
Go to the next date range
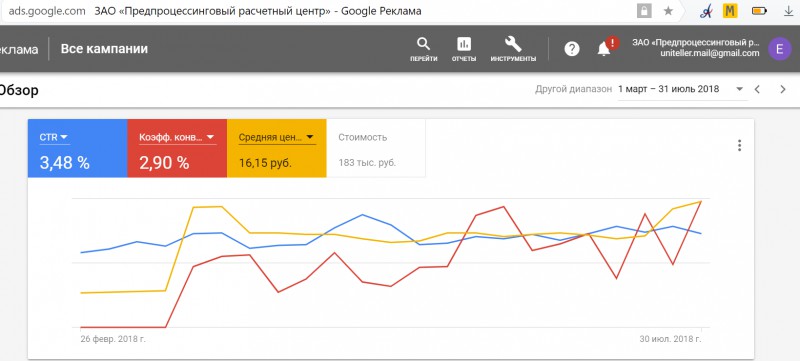coord(783,89)
